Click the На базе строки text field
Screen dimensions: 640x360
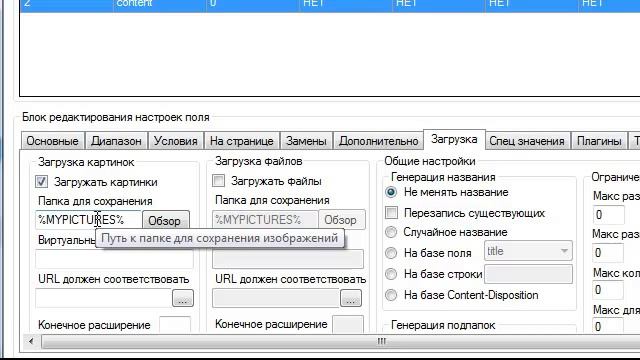point(528,274)
